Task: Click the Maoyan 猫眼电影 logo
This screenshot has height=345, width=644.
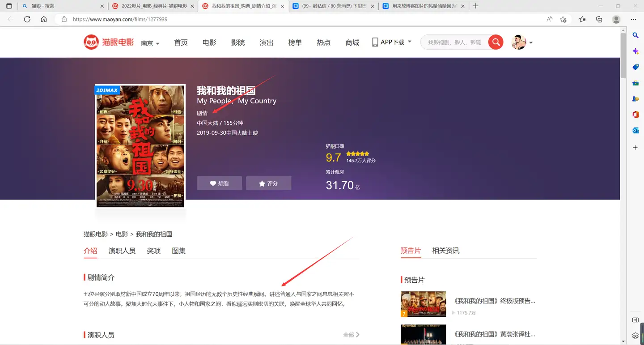Action: (x=109, y=42)
